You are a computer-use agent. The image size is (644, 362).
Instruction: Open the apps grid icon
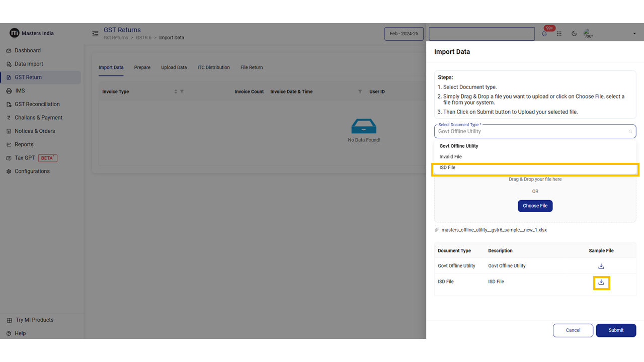point(559,34)
